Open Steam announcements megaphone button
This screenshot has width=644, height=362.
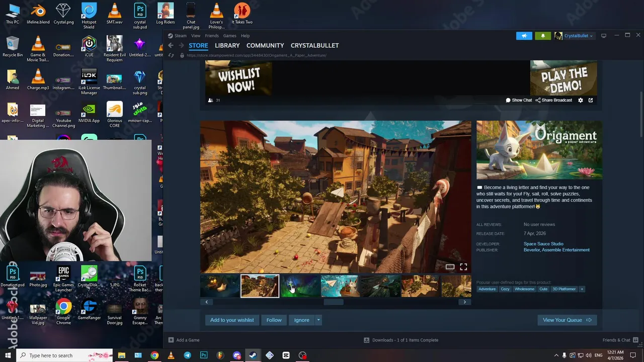(x=524, y=36)
